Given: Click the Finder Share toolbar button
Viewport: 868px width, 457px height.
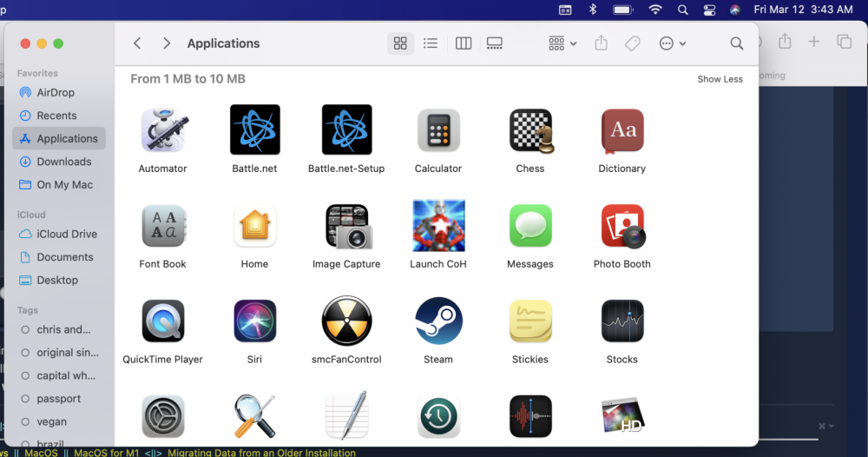Looking at the screenshot, I should pyautogui.click(x=602, y=43).
